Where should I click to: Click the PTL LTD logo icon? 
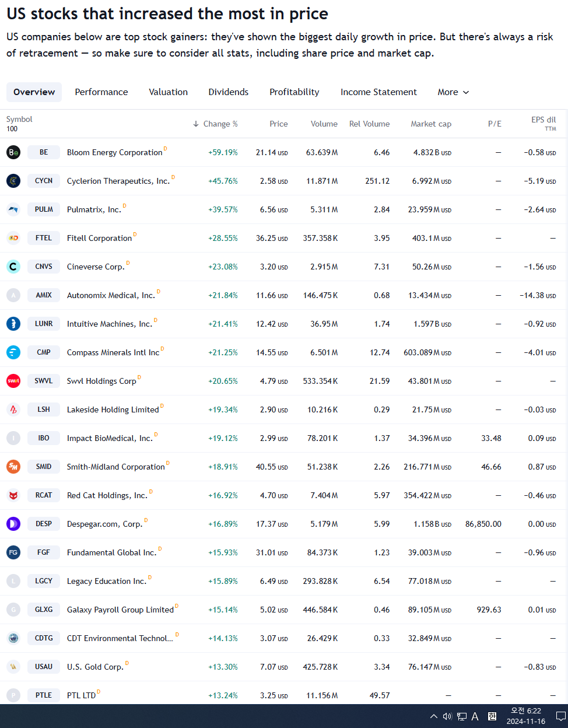point(13,695)
